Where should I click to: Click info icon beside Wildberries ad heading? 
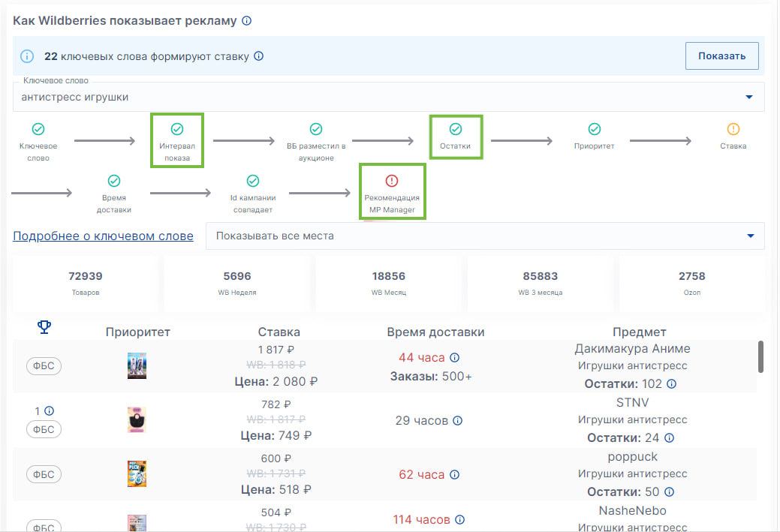pyautogui.click(x=247, y=21)
